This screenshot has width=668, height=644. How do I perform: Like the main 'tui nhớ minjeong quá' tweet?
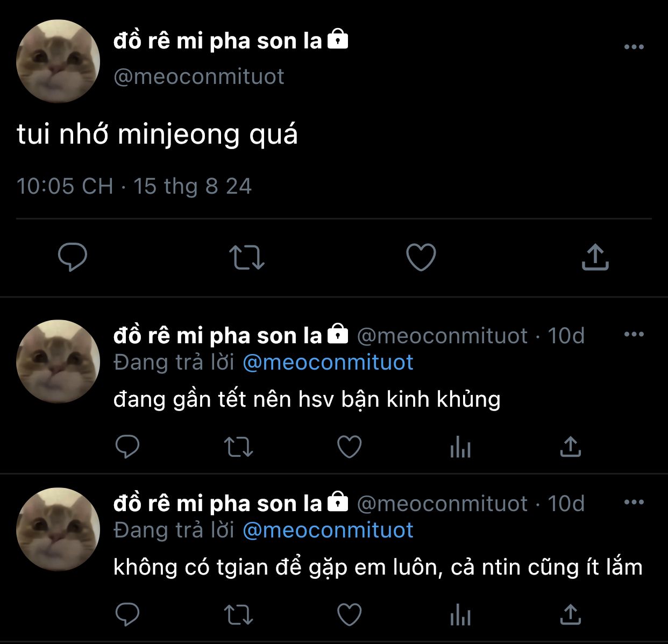click(x=421, y=257)
